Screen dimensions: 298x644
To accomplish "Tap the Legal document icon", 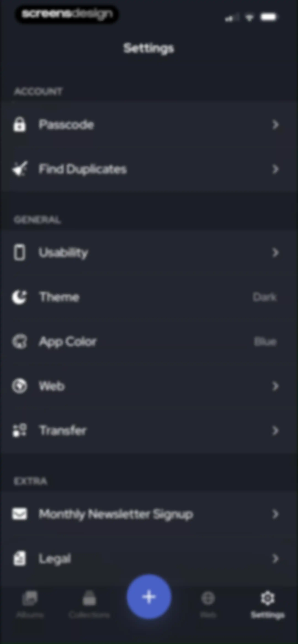I will coord(19,558).
